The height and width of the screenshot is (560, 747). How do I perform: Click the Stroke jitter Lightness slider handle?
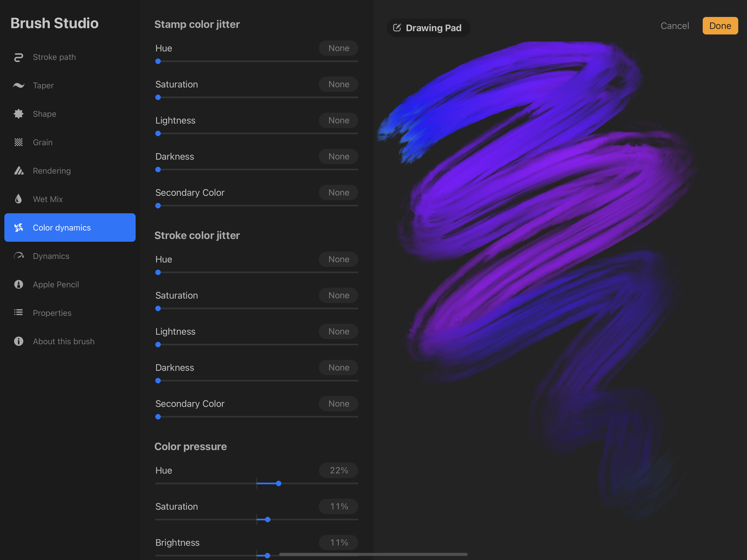(158, 345)
